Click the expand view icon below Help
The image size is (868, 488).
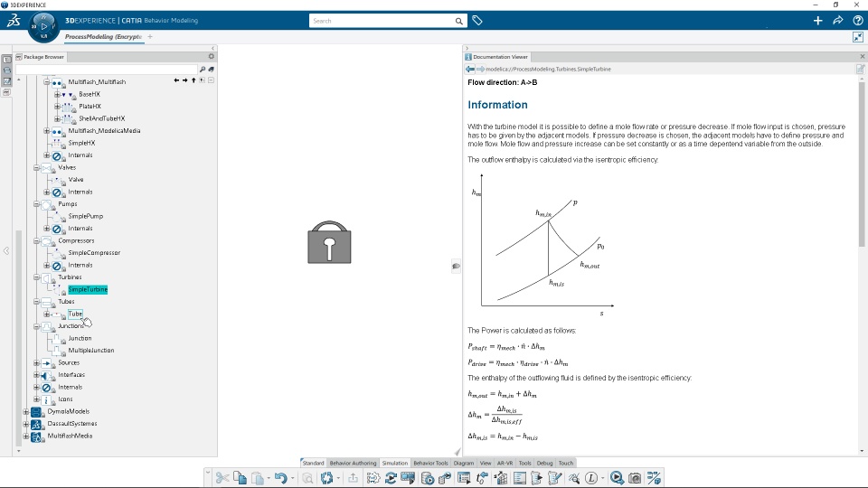click(x=858, y=37)
